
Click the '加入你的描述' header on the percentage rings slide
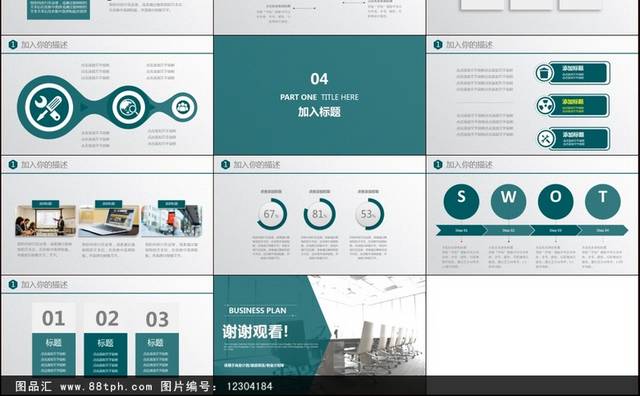pos(257,165)
